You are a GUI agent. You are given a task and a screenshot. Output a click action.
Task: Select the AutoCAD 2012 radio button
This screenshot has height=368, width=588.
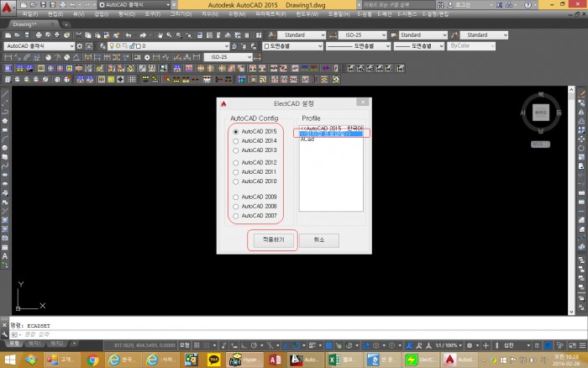tap(236, 163)
